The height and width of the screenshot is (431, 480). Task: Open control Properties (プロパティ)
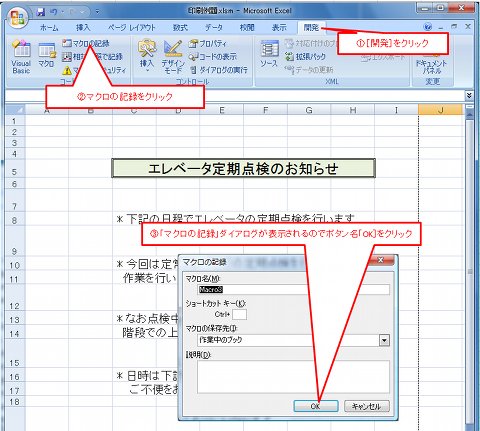click(208, 43)
